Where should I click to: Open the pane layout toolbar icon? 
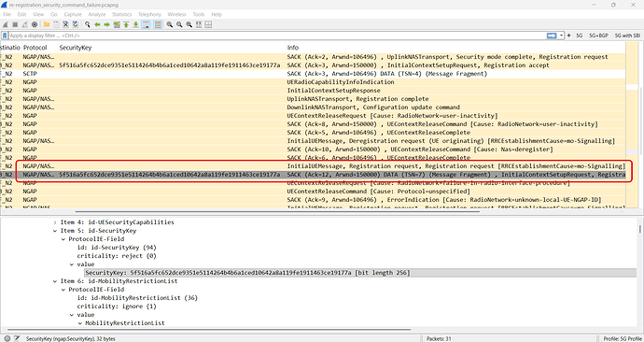click(x=208, y=24)
